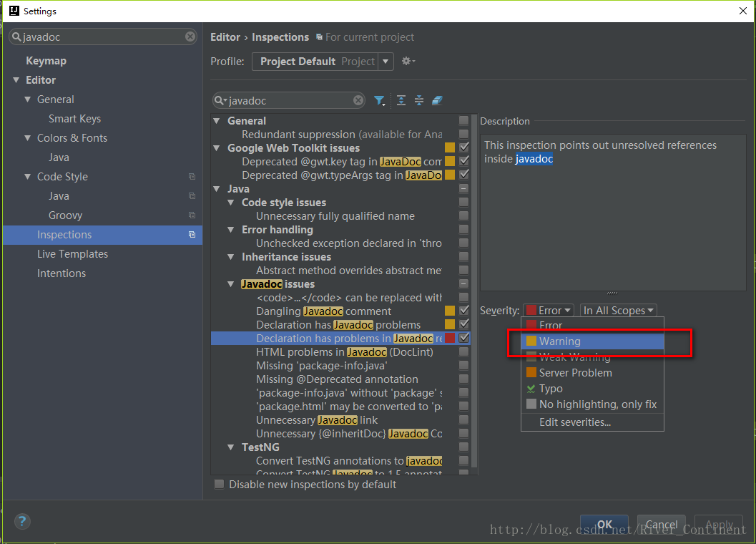Focus the settings search input field
756x544 pixels.
pyautogui.click(x=103, y=37)
